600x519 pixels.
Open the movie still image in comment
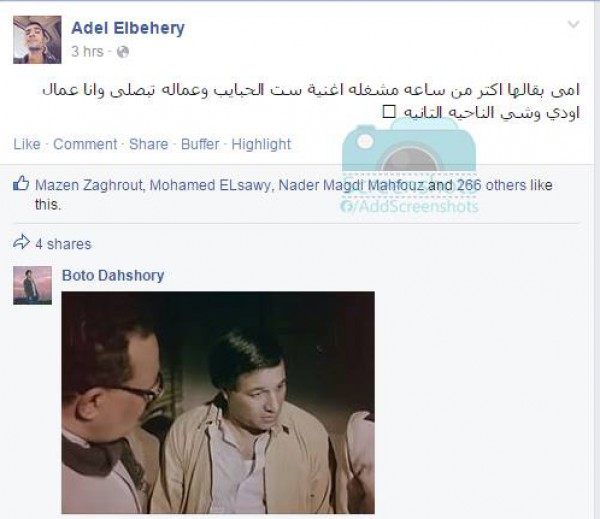(x=218, y=402)
